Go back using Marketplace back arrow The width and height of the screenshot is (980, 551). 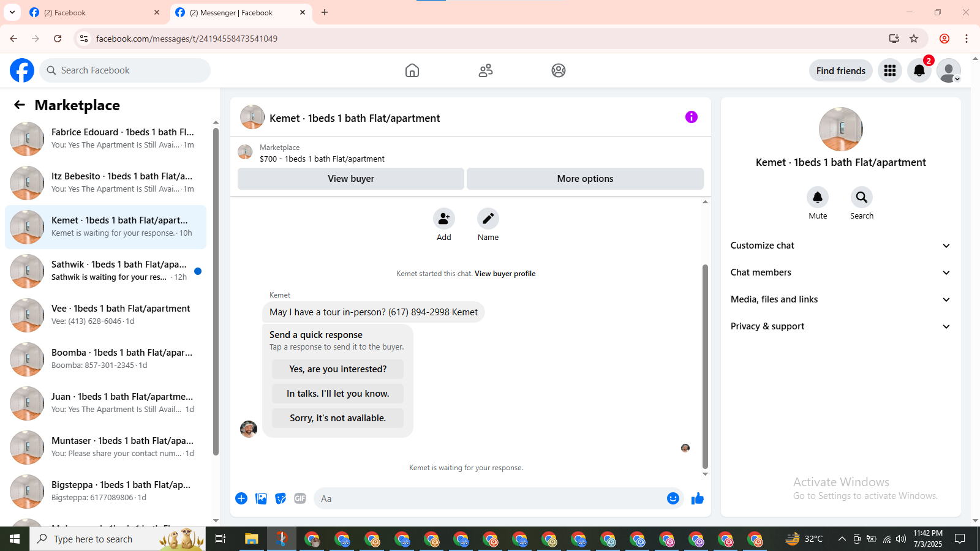20,105
